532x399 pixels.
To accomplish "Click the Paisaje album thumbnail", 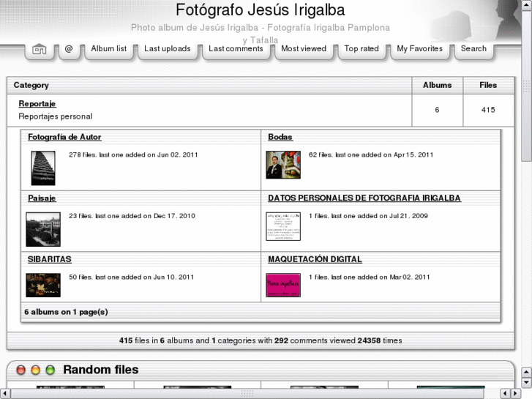I will pos(42,229).
